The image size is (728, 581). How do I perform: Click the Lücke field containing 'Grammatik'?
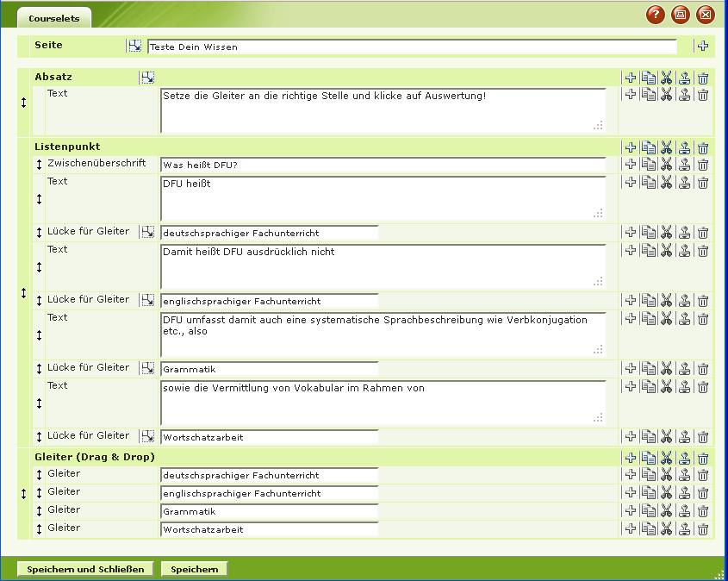click(270, 369)
